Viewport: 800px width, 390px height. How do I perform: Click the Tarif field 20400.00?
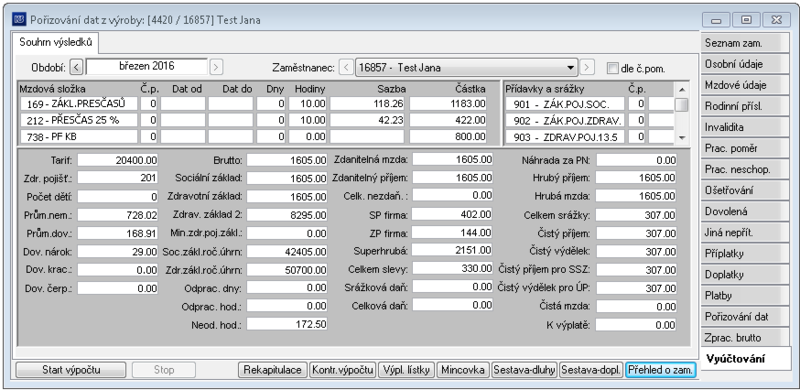click(x=118, y=160)
